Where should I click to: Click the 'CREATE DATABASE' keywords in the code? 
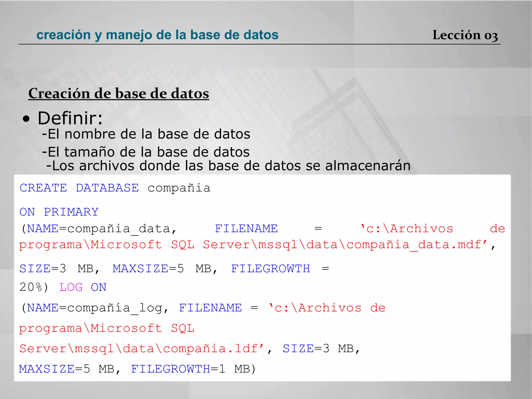(79, 188)
